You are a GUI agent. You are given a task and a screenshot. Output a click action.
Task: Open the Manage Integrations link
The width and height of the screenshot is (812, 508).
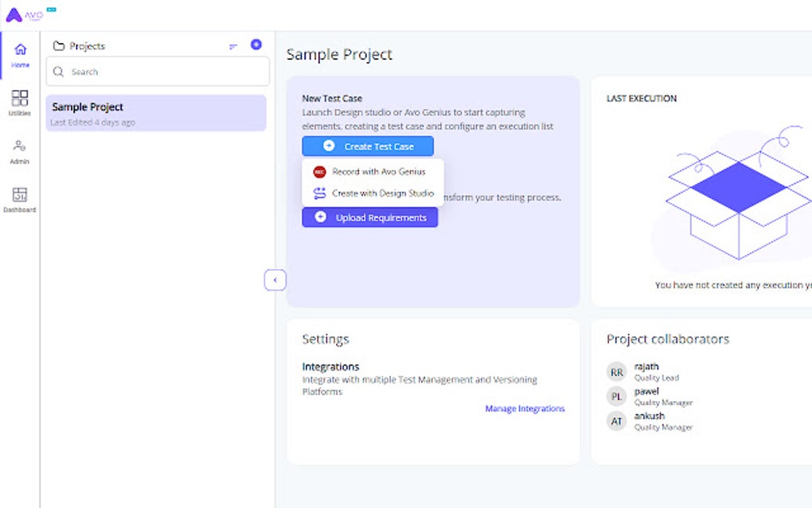(x=525, y=408)
